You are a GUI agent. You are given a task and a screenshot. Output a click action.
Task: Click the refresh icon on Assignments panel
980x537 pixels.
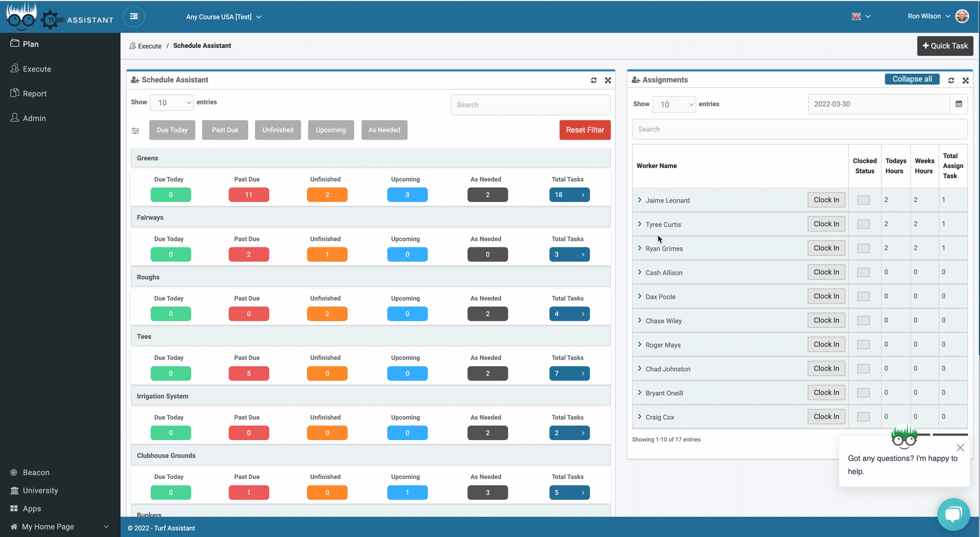coord(952,80)
